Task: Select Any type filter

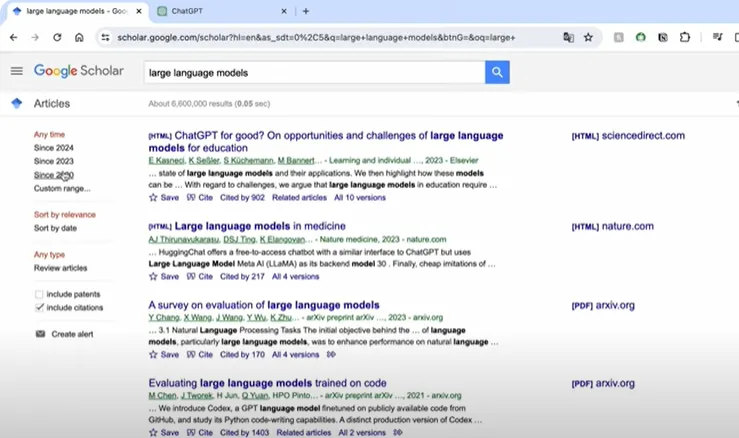Action: [x=49, y=255]
